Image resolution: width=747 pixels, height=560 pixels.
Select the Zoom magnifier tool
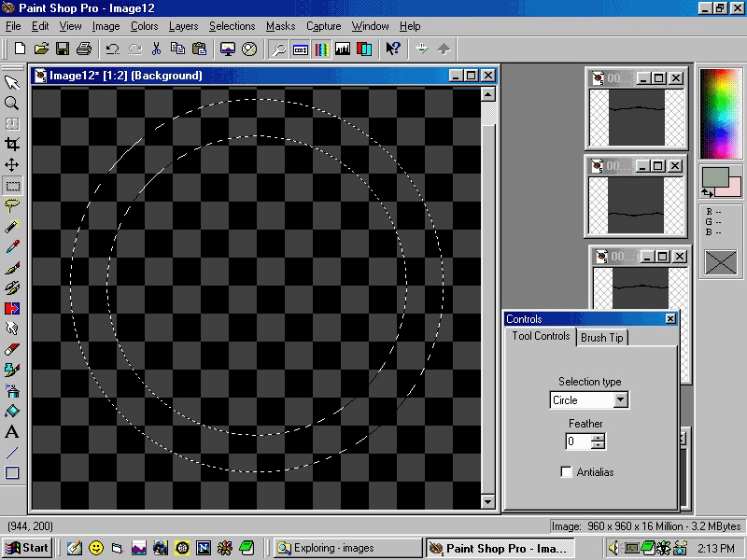[12, 103]
